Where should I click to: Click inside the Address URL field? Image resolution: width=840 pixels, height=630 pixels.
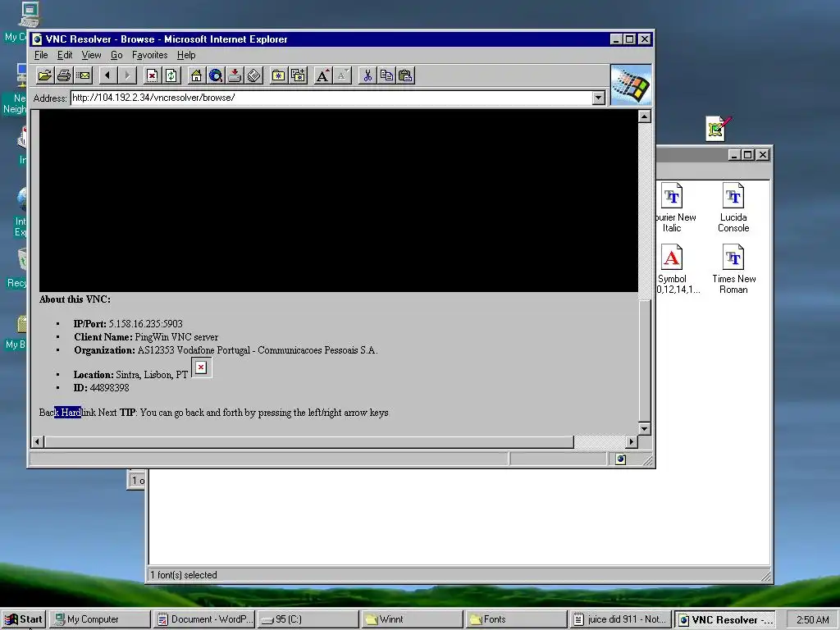(x=331, y=98)
